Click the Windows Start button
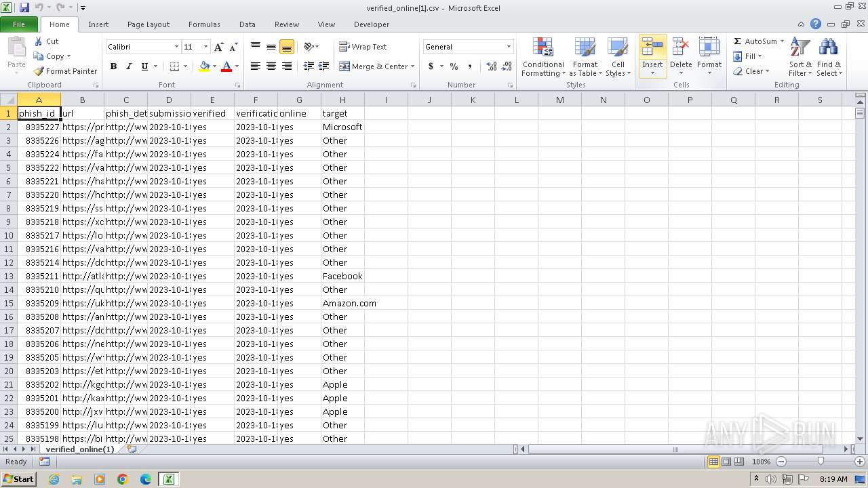Image resolution: width=868 pixels, height=488 pixels. pos(19,479)
